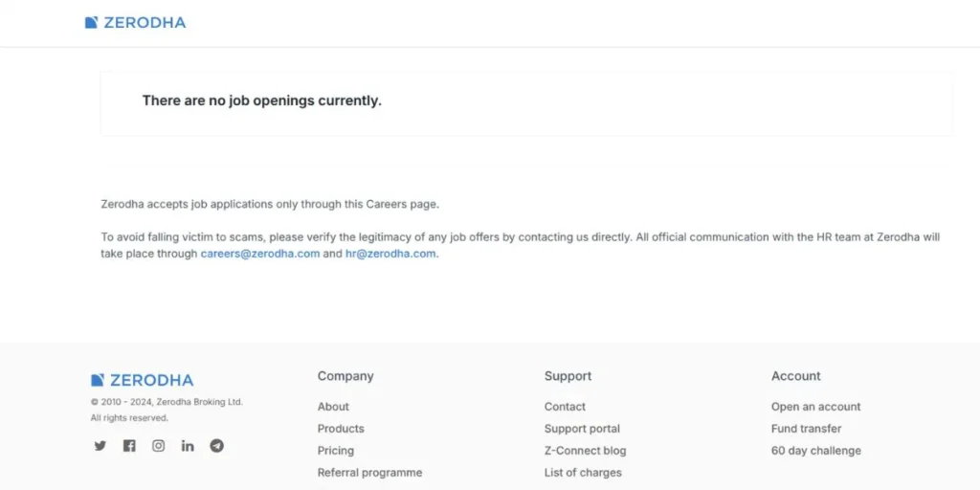The height and width of the screenshot is (490, 980).
Task: Open Zerodha's Twitter profile icon
Action: pyautogui.click(x=100, y=446)
